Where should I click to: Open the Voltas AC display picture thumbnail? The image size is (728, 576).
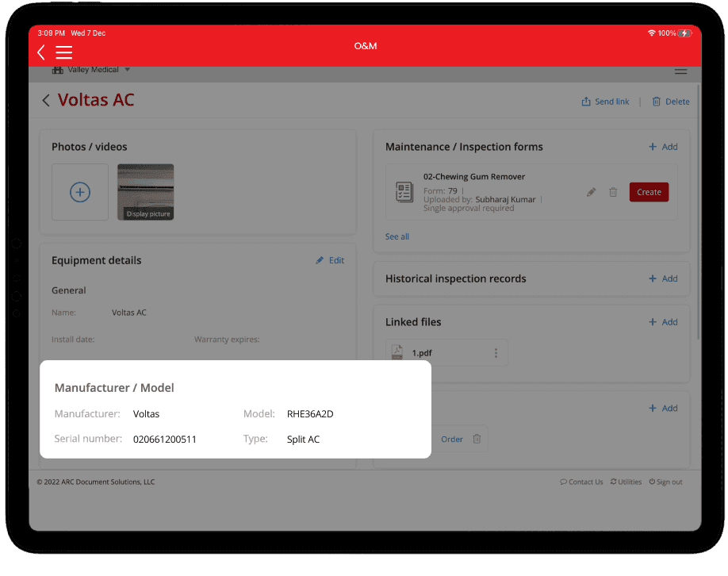[145, 192]
